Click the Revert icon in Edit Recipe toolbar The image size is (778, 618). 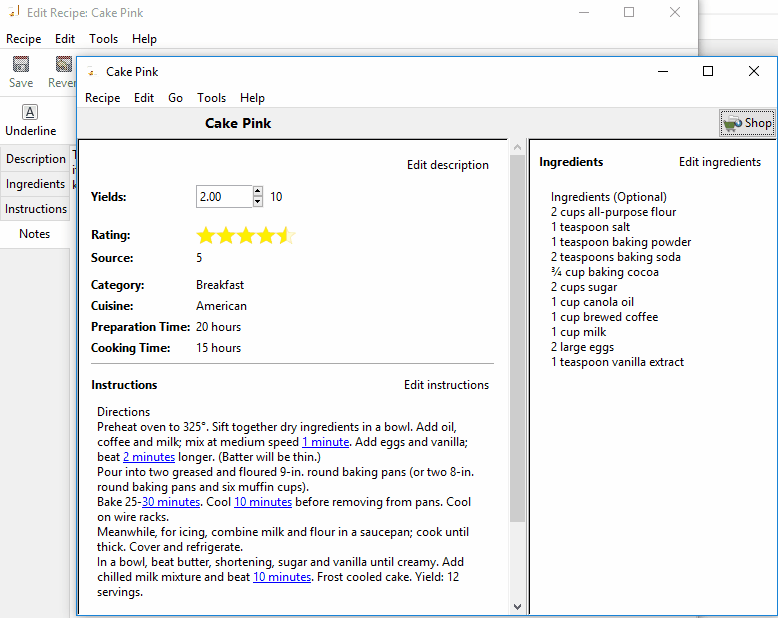tap(64, 64)
